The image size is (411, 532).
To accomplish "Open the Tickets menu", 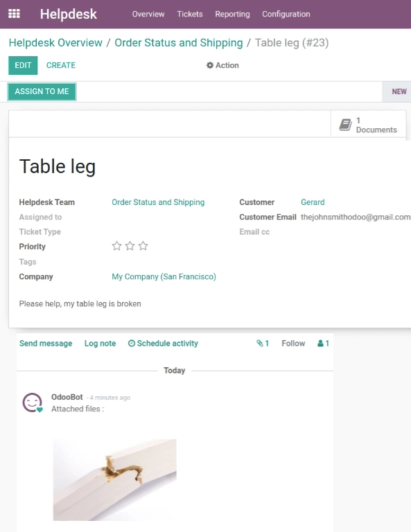I will coord(190,15).
